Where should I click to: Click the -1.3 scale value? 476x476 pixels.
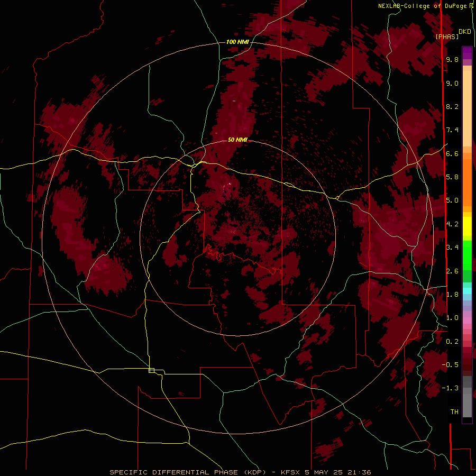[x=450, y=388]
